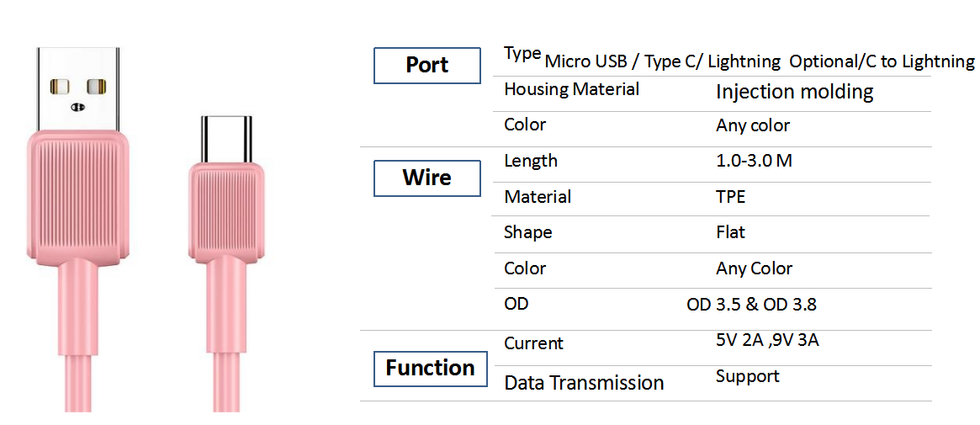
Task: Click the Function section label box
Action: point(431,368)
